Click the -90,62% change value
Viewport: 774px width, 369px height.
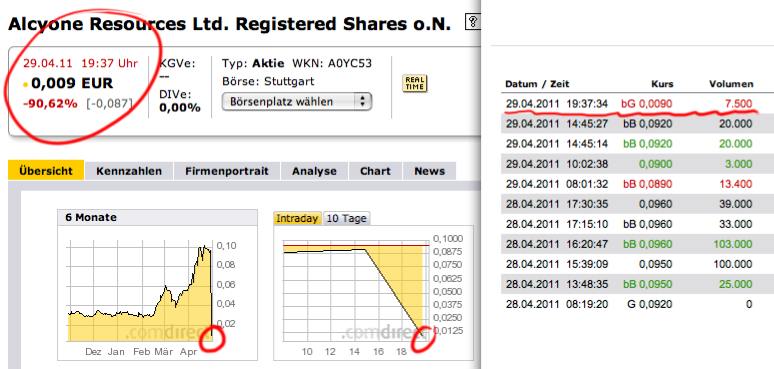50,104
